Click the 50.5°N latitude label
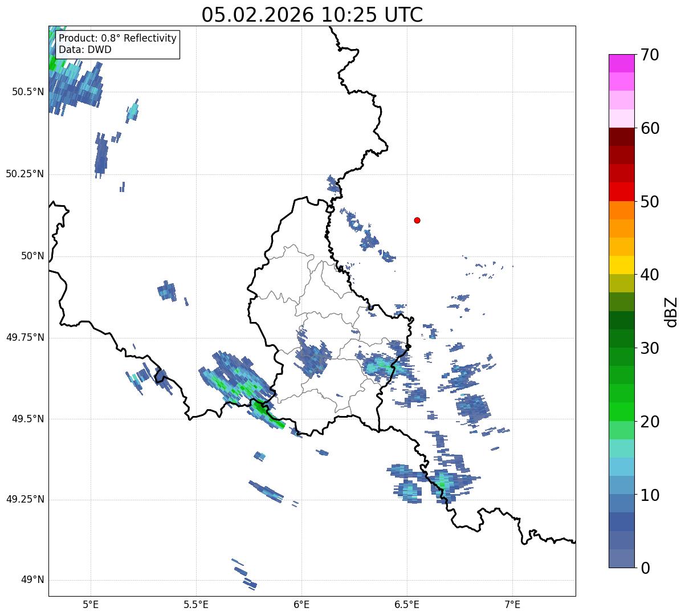 tap(27, 92)
